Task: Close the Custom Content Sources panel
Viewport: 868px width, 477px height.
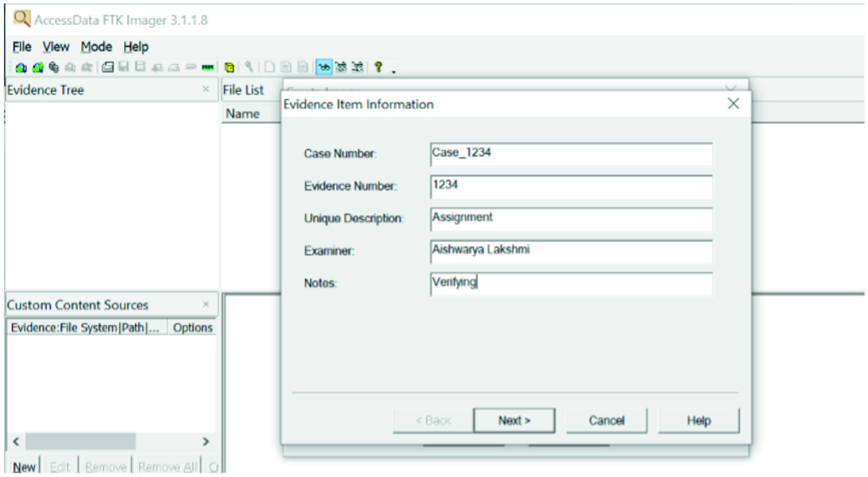Action: (x=205, y=305)
